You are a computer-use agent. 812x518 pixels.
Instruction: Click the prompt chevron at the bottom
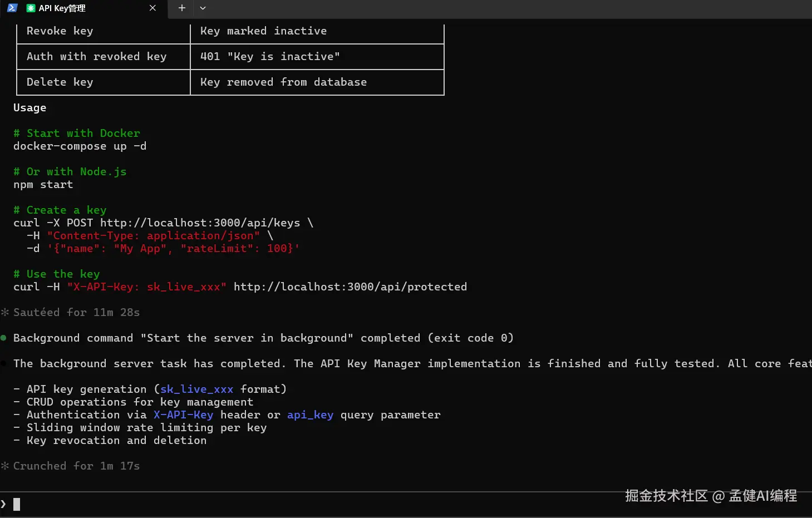point(4,504)
